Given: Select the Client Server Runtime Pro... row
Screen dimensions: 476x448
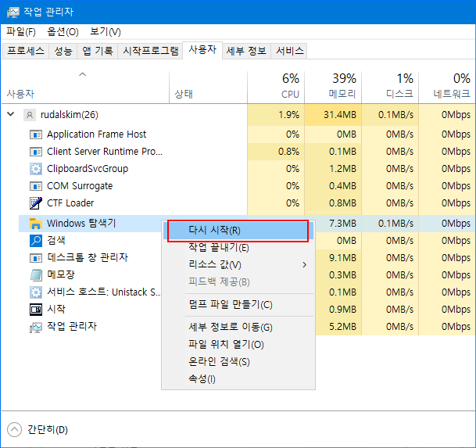Looking at the screenshot, I should (105, 152).
